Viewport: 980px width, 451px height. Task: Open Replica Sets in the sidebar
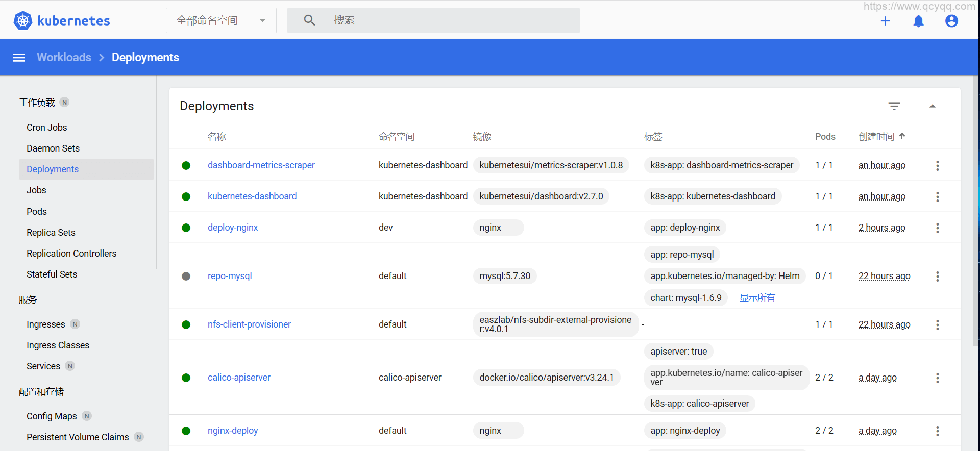(x=51, y=233)
